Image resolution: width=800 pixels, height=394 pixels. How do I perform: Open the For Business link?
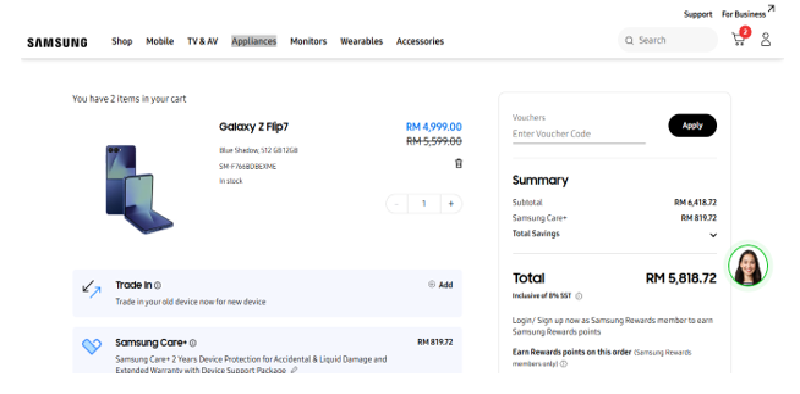click(747, 13)
